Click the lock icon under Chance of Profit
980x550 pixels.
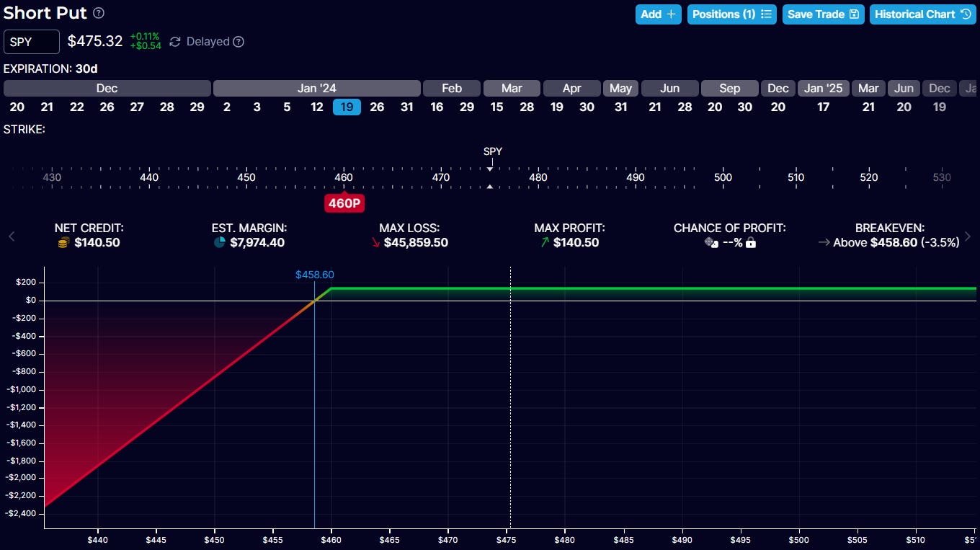(x=751, y=243)
